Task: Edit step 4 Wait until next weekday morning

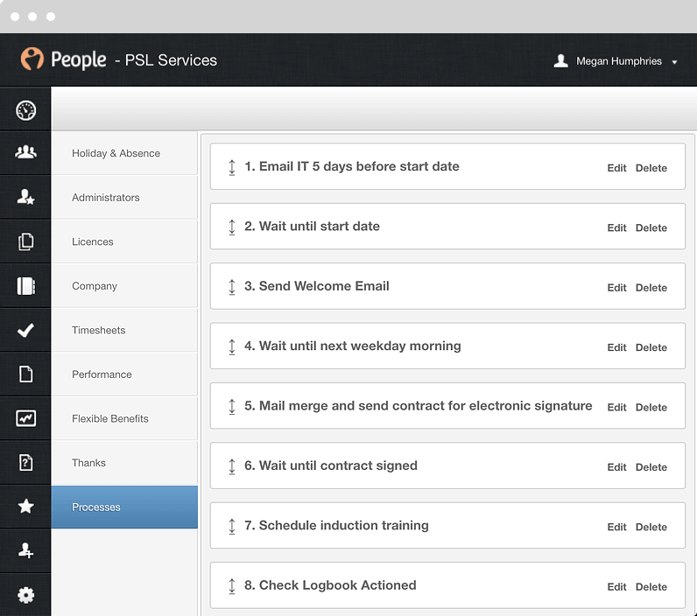Action: [x=616, y=347]
